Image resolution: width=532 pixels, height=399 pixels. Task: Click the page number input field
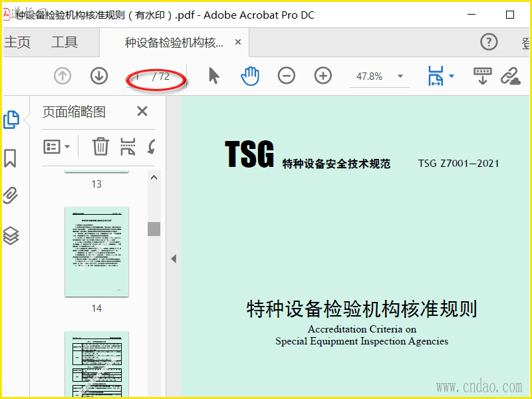point(138,76)
